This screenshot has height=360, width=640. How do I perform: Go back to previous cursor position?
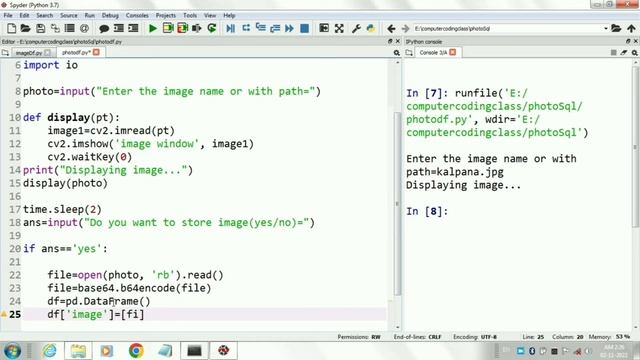pos(391,29)
